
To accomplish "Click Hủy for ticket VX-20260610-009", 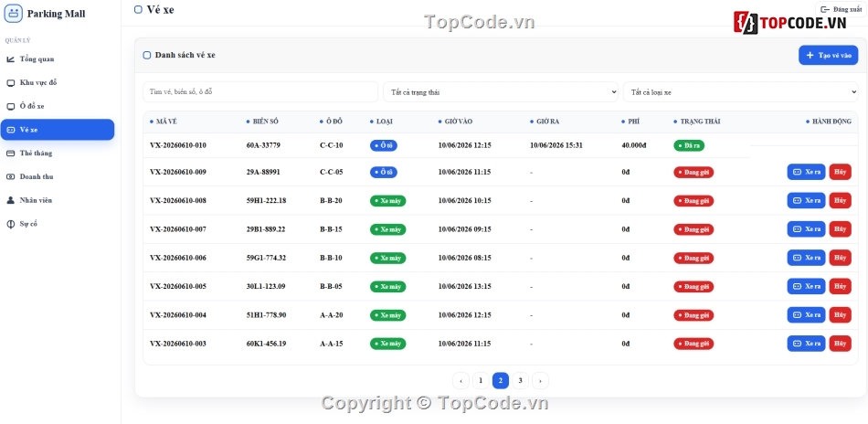I will coord(841,172).
